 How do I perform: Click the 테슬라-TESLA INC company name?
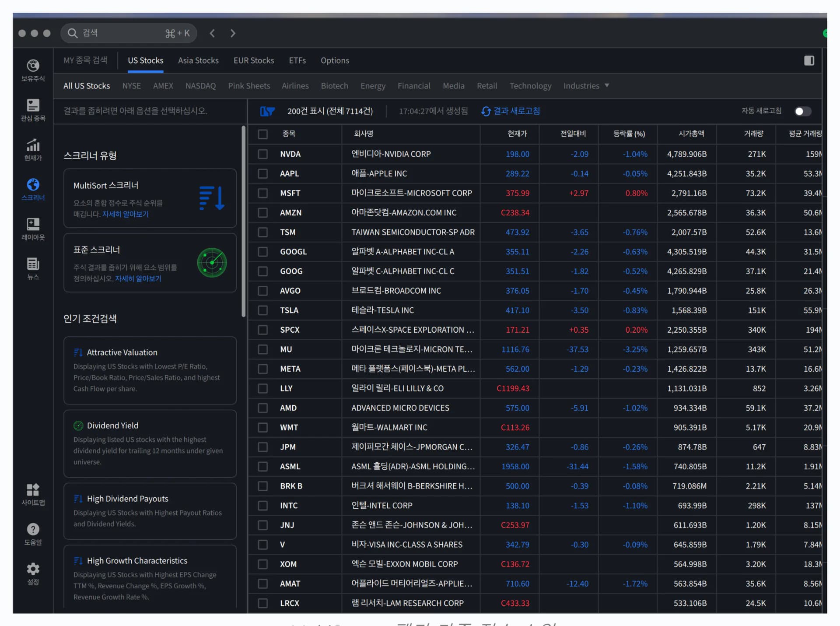point(383,310)
